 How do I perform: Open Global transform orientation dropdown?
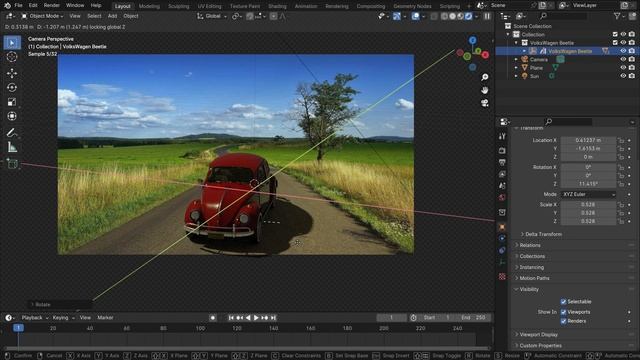[212, 16]
